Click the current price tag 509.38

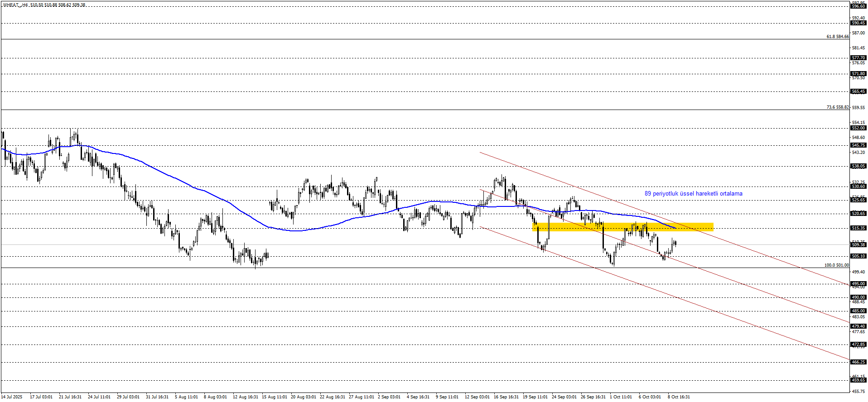point(858,245)
